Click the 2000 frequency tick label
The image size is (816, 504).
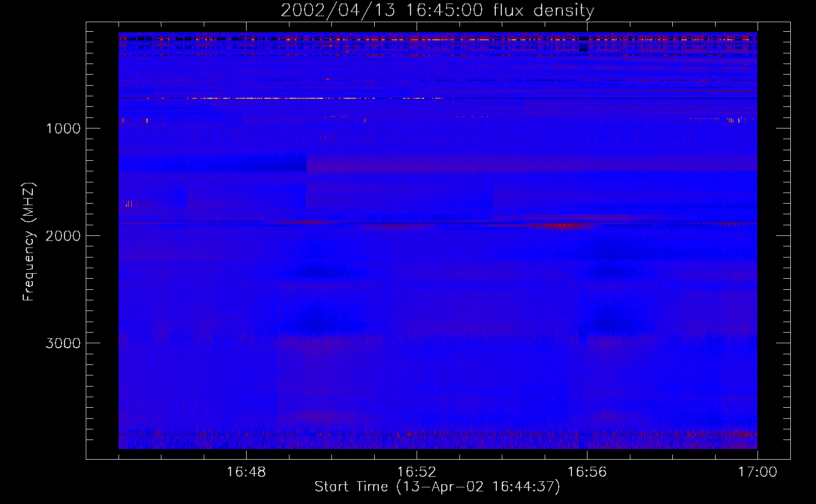click(63, 236)
